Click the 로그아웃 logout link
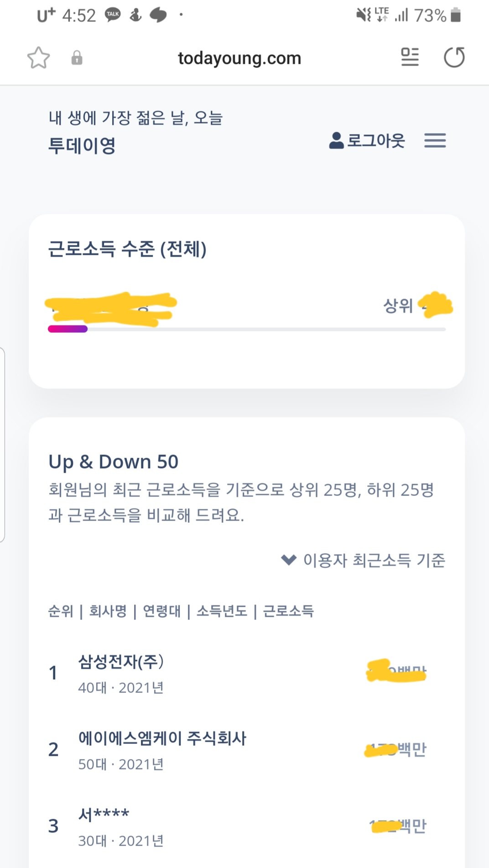The image size is (489, 868). [x=376, y=140]
